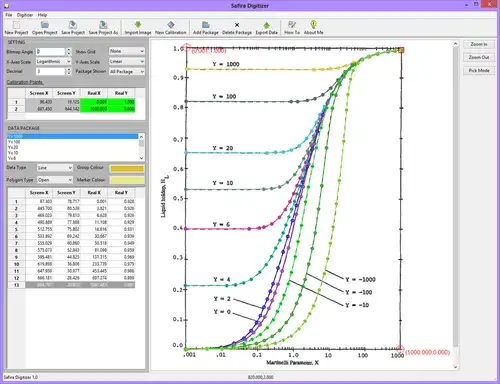Click data row 12 Real Y value
Image resolution: width=500 pixels, height=384 pixels.
point(121,278)
